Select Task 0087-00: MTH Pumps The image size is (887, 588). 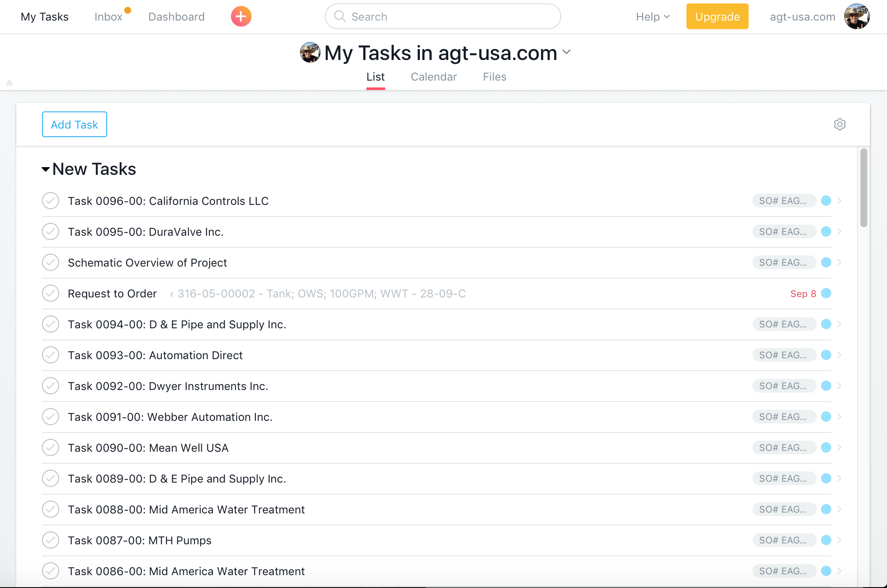pos(140,540)
